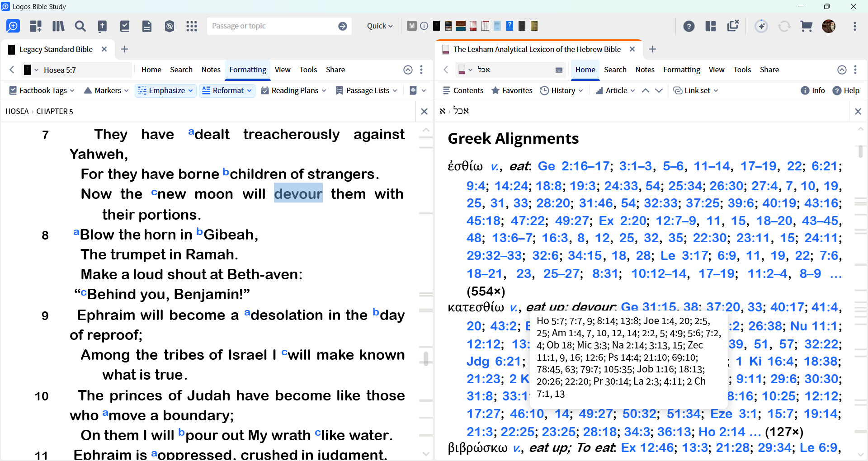Click the CHAPTER 5 breadcrumb
The image size is (868, 461).
55,111
